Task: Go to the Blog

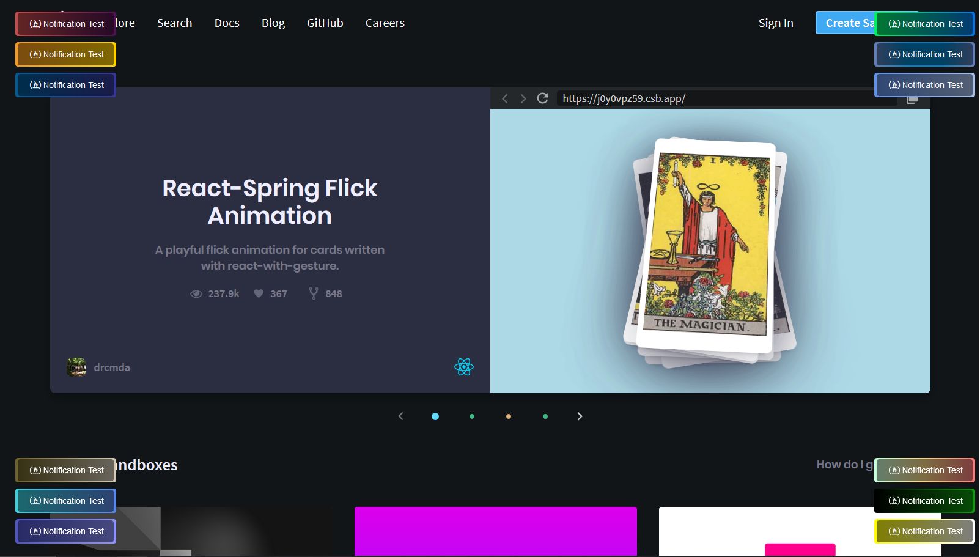Action: pos(273,23)
